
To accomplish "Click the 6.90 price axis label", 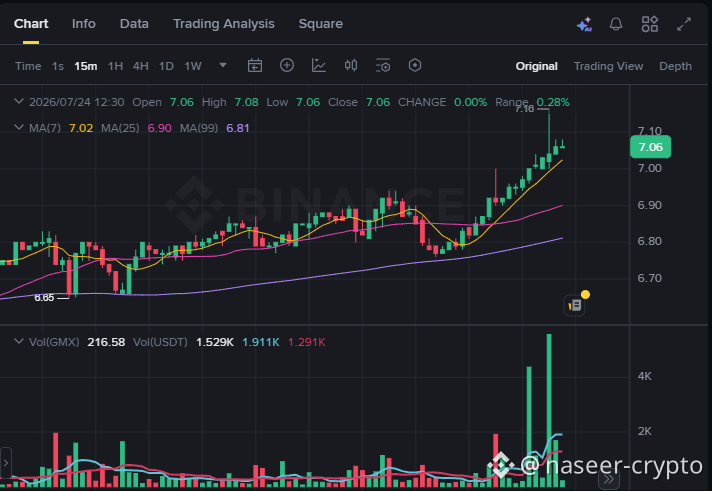I will [x=649, y=205].
